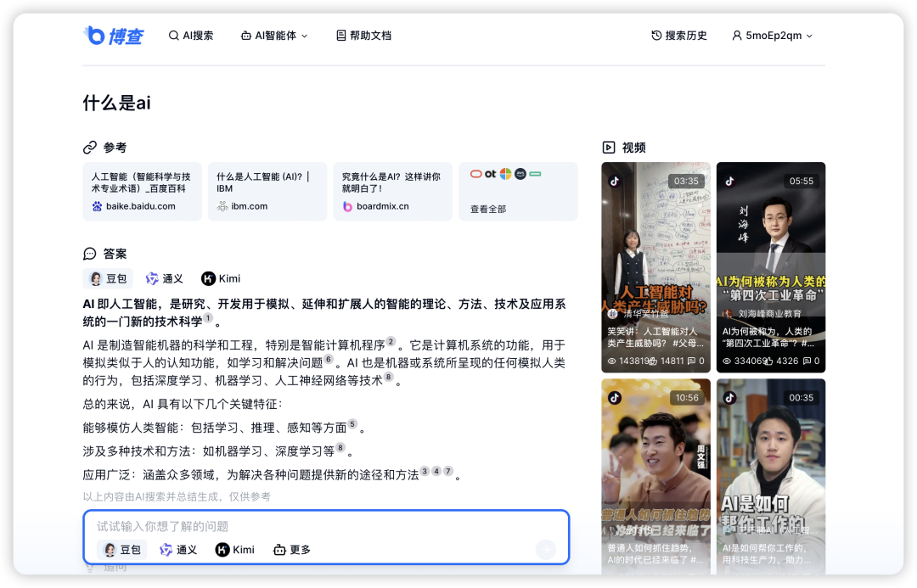Click the play icon beside the 视频 heading
This screenshot has width=917, height=588.
pyautogui.click(x=608, y=146)
